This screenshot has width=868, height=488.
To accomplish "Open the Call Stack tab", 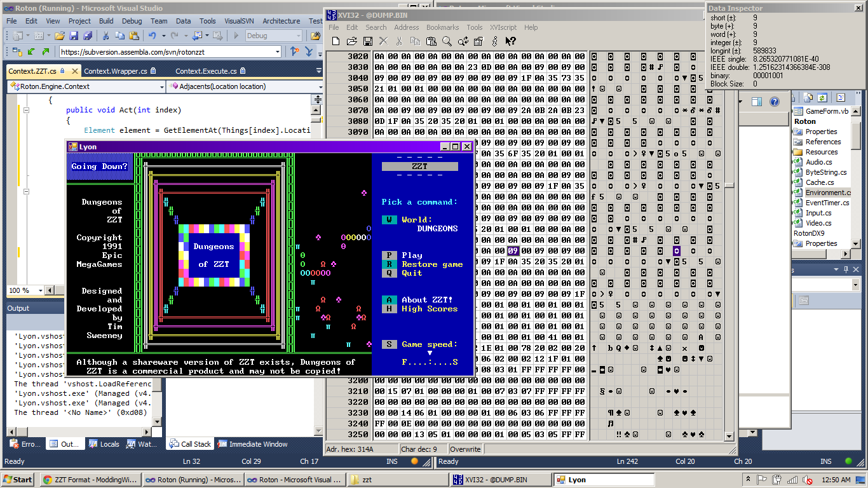I will [x=189, y=444].
